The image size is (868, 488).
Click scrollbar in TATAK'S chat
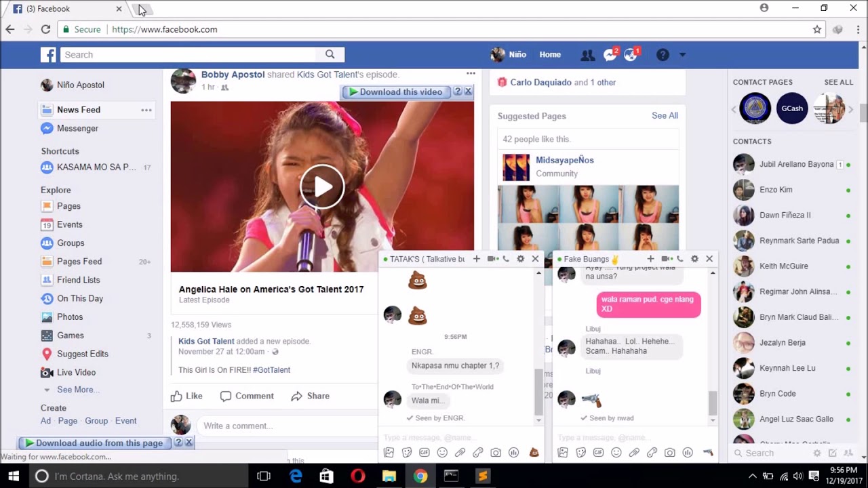(538, 392)
